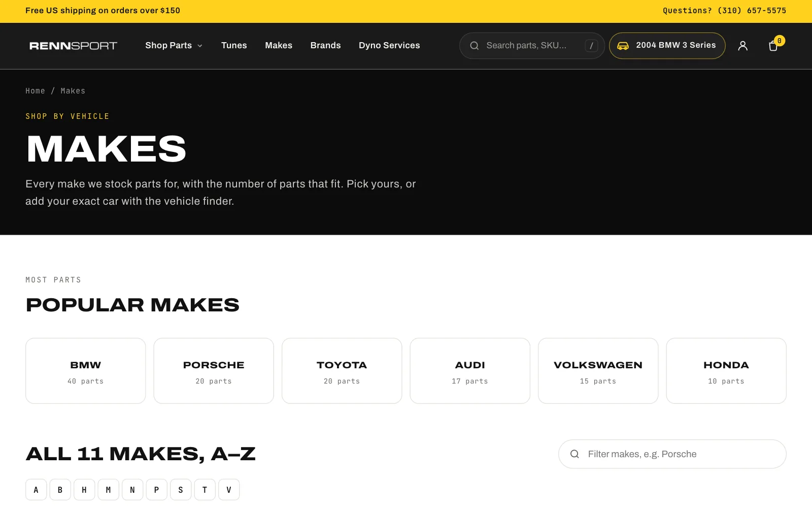Jump to letter S makes

coord(181,490)
